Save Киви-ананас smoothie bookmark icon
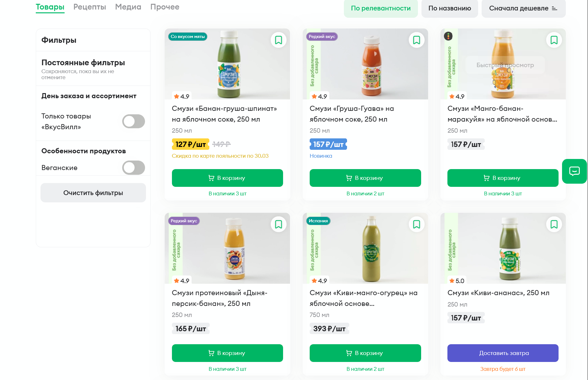 click(x=554, y=225)
